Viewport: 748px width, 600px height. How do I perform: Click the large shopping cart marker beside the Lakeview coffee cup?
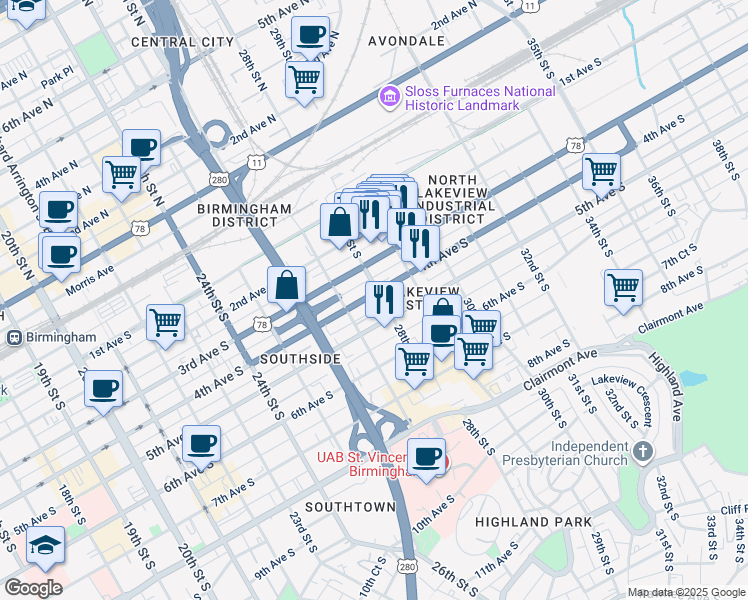pyautogui.click(x=473, y=353)
